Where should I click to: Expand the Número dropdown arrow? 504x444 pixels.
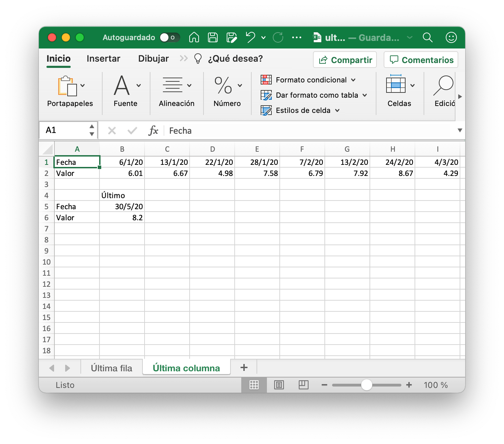pyautogui.click(x=240, y=85)
